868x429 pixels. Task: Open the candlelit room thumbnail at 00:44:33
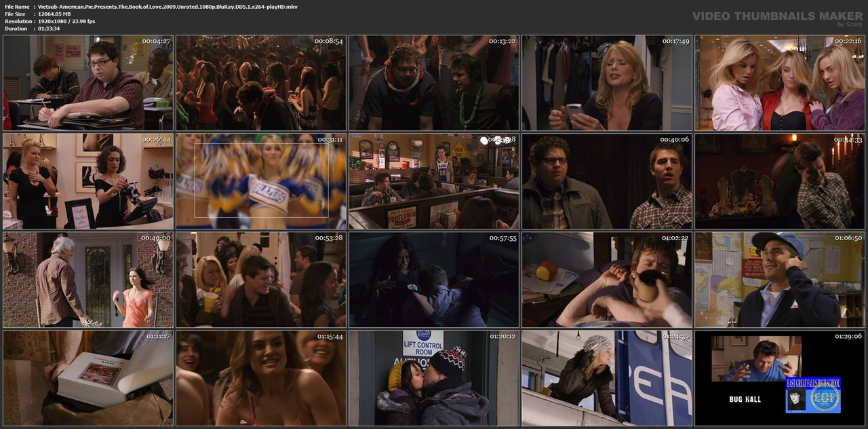(780, 181)
